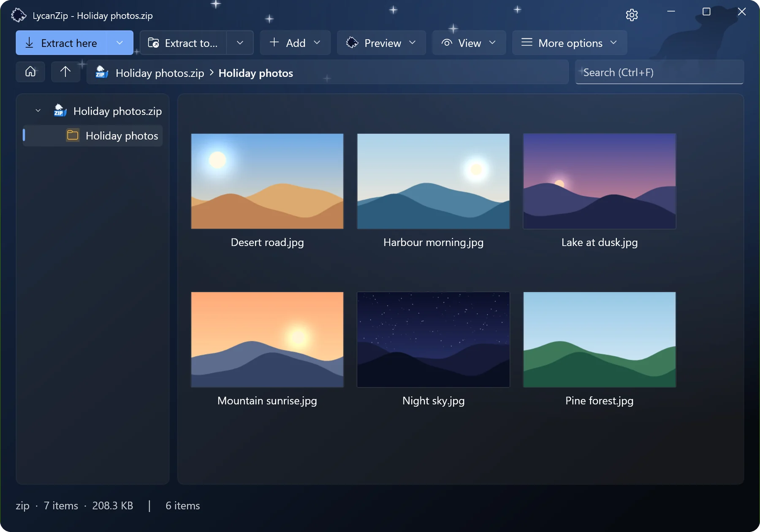Screen dimensions: 760x532
Task: Click the LycanZip wolf logo in the title bar
Action: (x=19, y=15)
